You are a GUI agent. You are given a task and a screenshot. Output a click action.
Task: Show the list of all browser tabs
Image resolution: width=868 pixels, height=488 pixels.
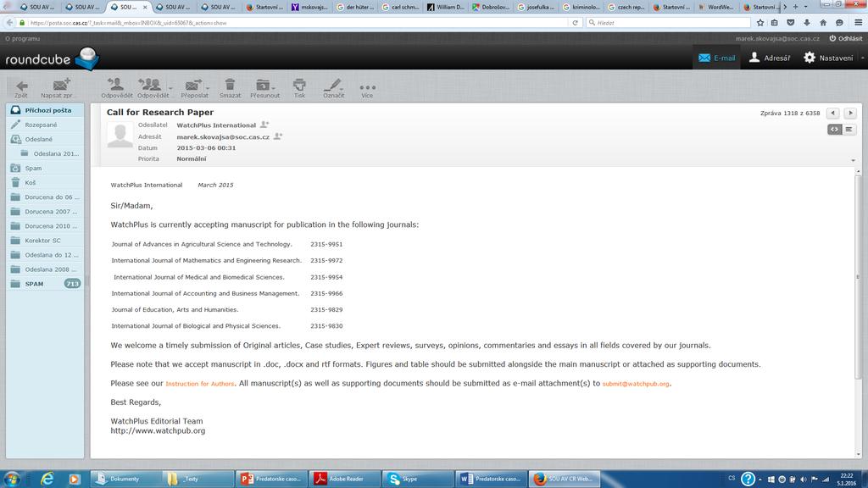[x=805, y=7]
